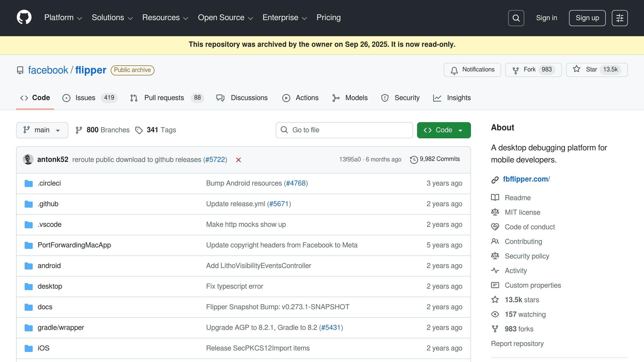Click the commit history clock icon
This screenshot has height=362, width=644.
tap(414, 160)
